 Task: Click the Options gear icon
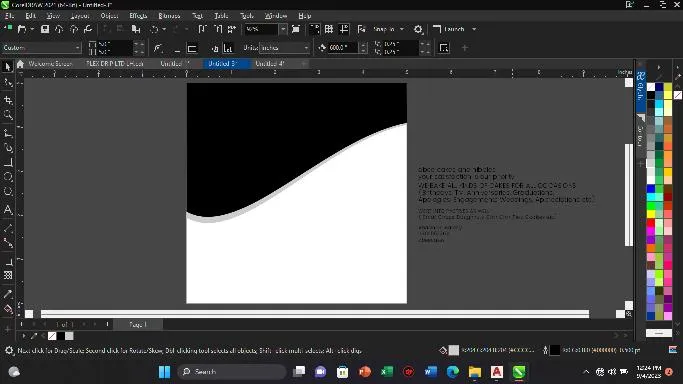tap(418, 29)
